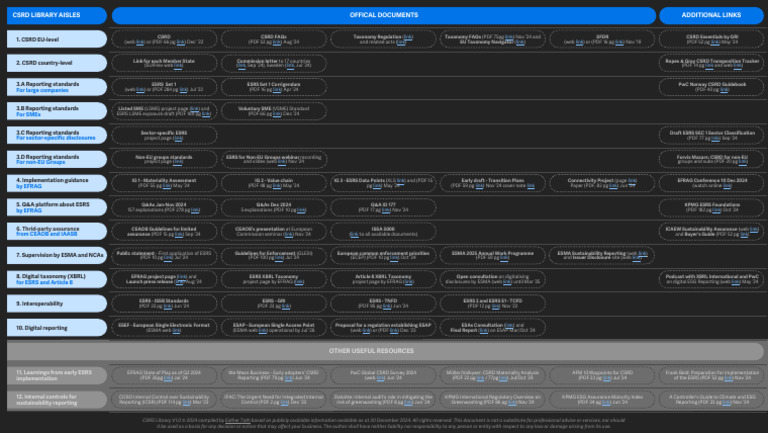This screenshot has width=768, height=433.
Task: Click the OTHER USEFUL RESOURCES banner
Action: pos(385,351)
